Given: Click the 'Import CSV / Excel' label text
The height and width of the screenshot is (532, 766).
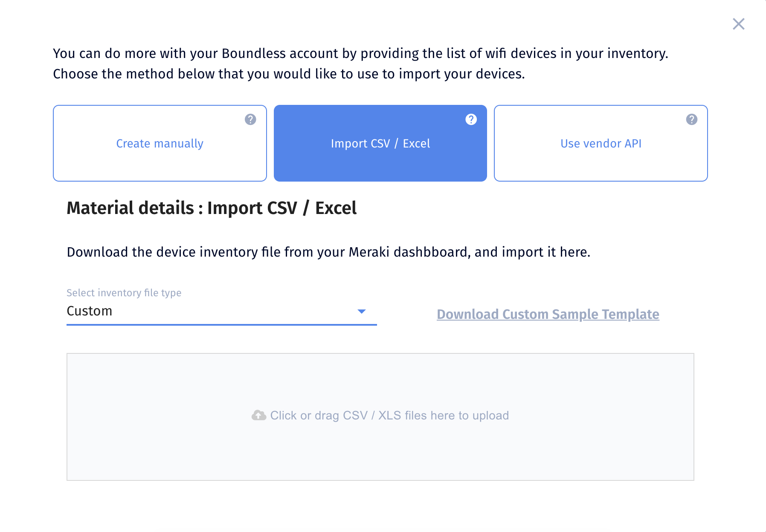Looking at the screenshot, I should (380, 144).
